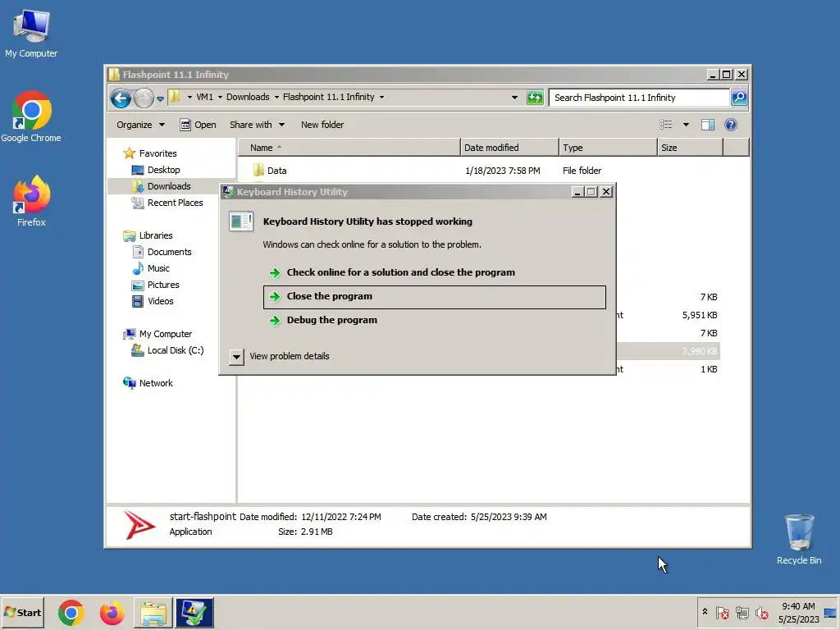Select the highlighted 2,990 KB file row
The image size is (840, 630).
tap(667, 351)
